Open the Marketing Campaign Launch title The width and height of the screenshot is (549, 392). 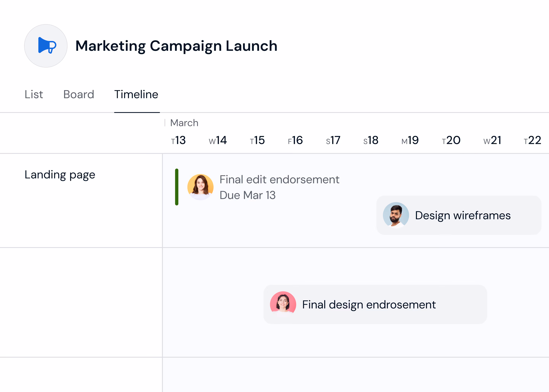[176, 46]
